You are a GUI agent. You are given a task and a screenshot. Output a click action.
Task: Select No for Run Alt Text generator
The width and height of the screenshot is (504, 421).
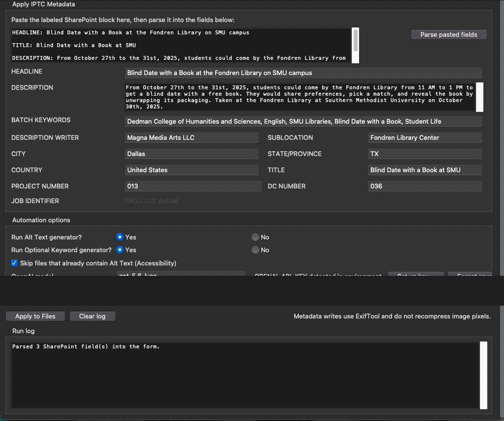(255, 237)
